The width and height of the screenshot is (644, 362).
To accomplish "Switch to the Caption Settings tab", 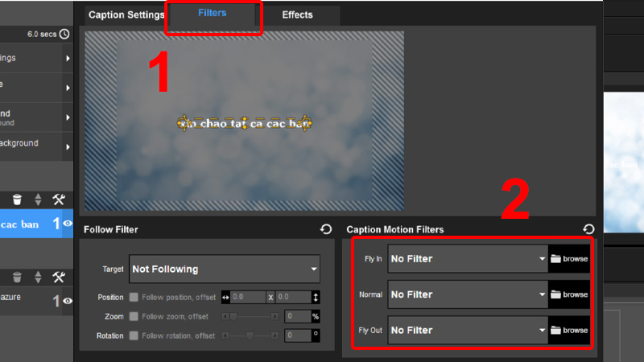I will (x=126, y=15).
